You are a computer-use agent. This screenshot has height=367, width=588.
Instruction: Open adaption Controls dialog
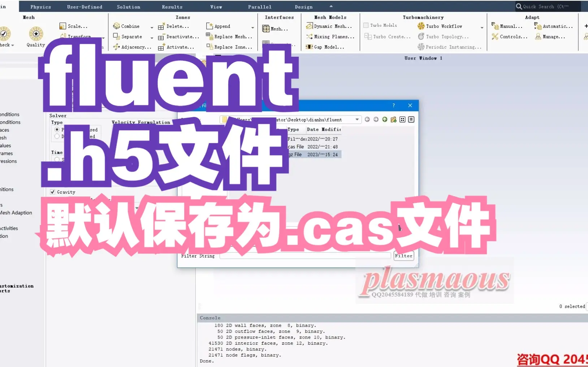509,36
